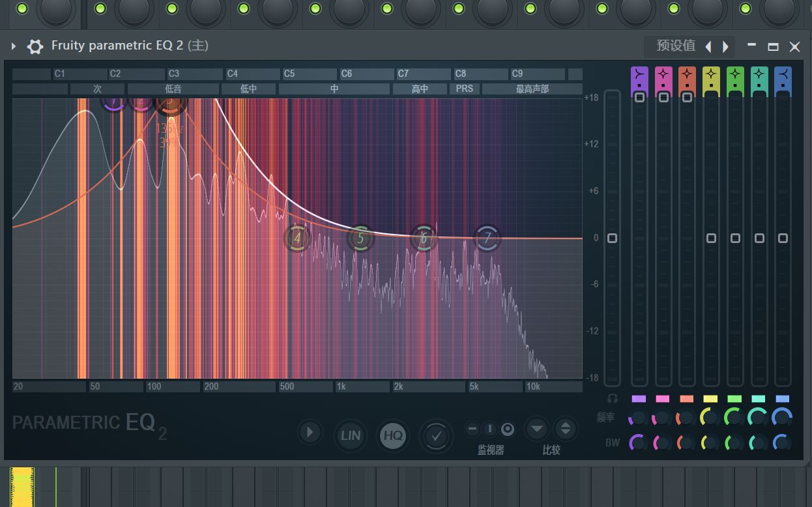Click the yellow band 4 filter type icon
The height and width of the screenshot is (507, 812).
(x=711, y=73)
